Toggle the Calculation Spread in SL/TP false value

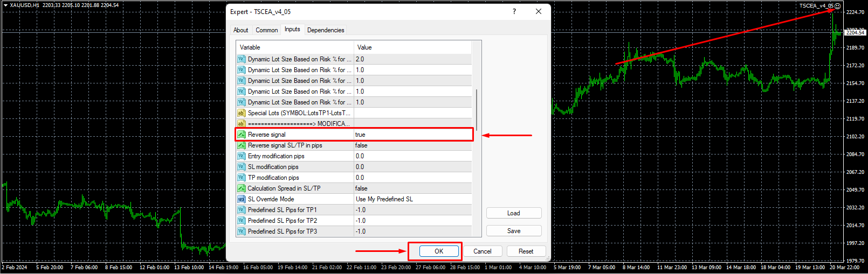click(412, 188)
